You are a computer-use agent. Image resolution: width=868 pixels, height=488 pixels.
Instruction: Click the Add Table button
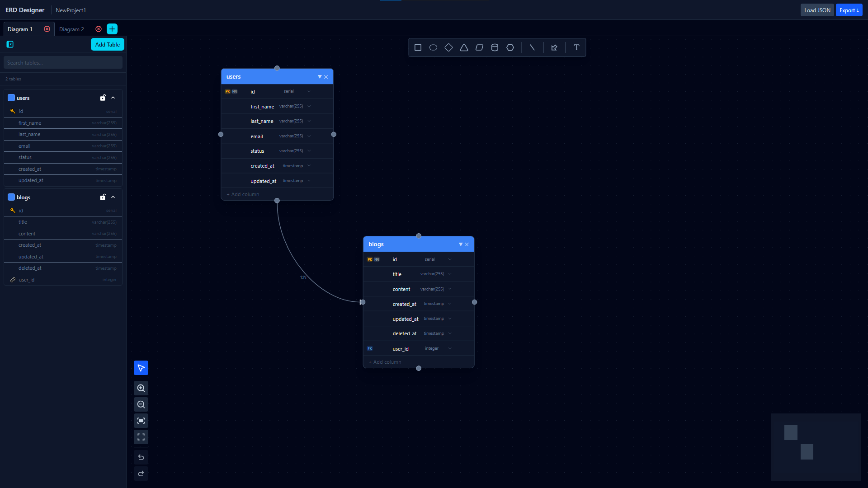click(107, 44)
